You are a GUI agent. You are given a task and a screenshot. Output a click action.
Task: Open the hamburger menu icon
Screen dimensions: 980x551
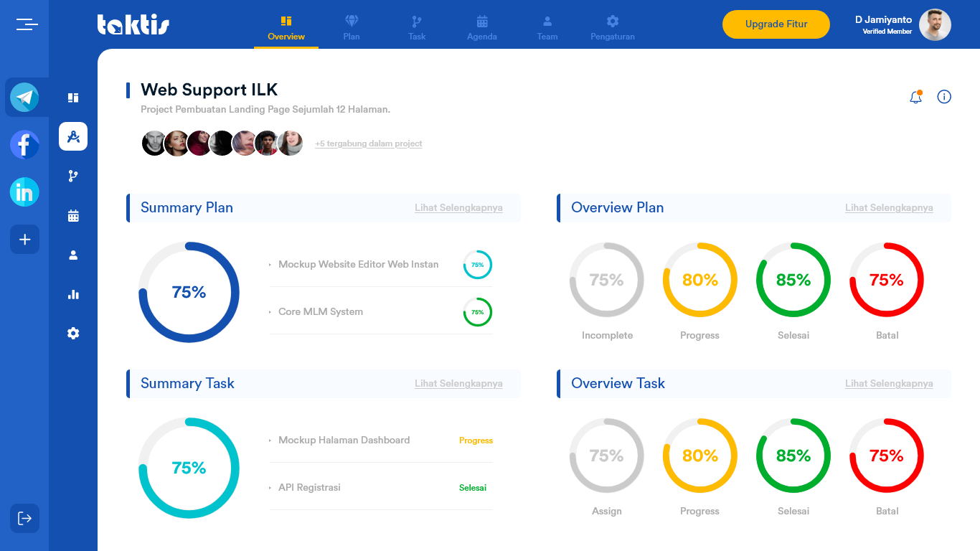[x=27, y=24]
